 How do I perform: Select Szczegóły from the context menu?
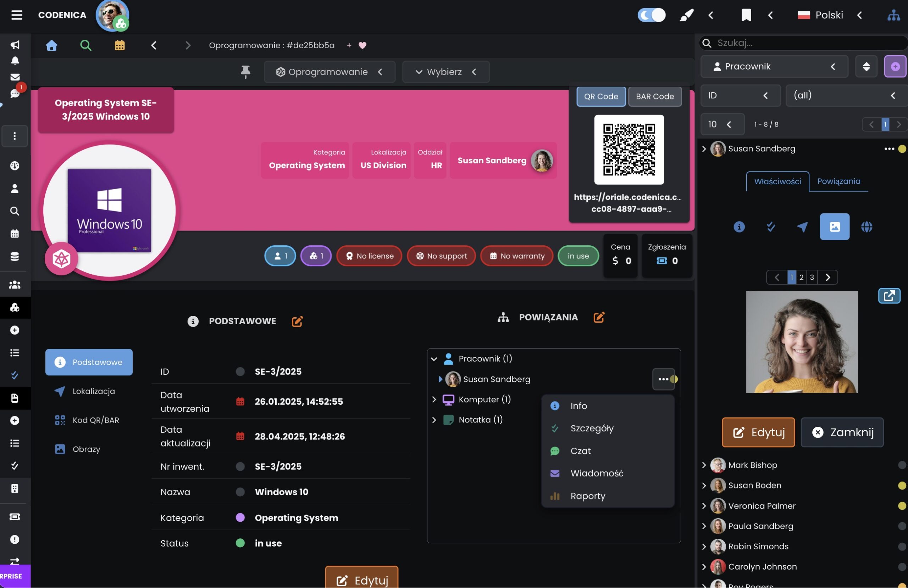click(x=592, y=428)
